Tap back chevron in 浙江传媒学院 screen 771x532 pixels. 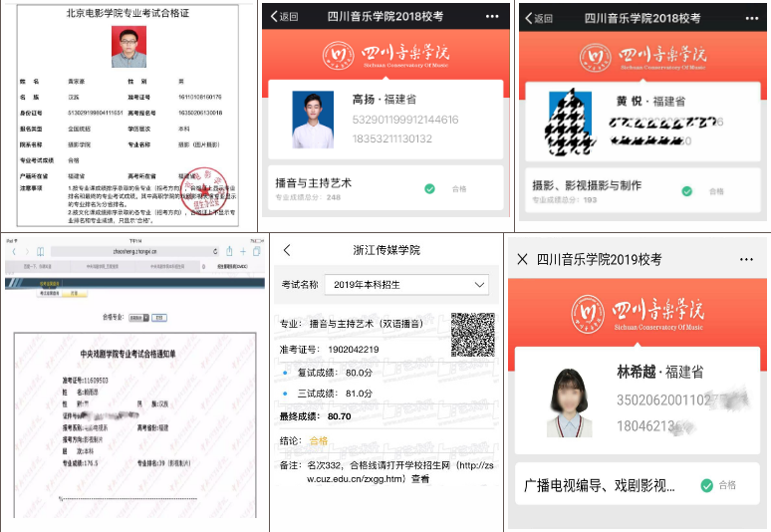point(287,250)
